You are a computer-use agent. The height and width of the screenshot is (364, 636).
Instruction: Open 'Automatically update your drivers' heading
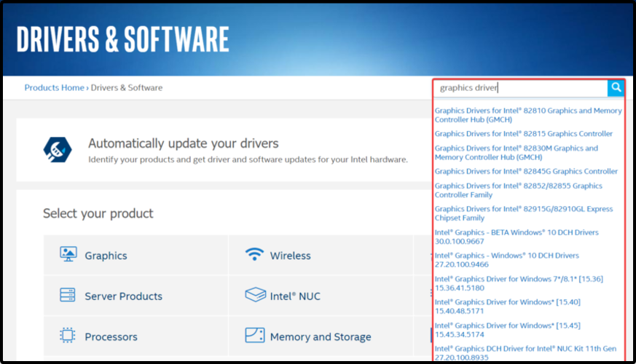183,143
